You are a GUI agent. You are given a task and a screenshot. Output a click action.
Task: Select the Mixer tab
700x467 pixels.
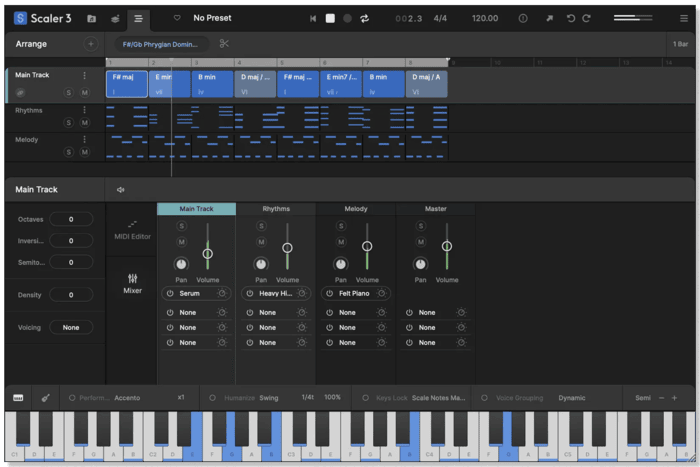point(132,283)
